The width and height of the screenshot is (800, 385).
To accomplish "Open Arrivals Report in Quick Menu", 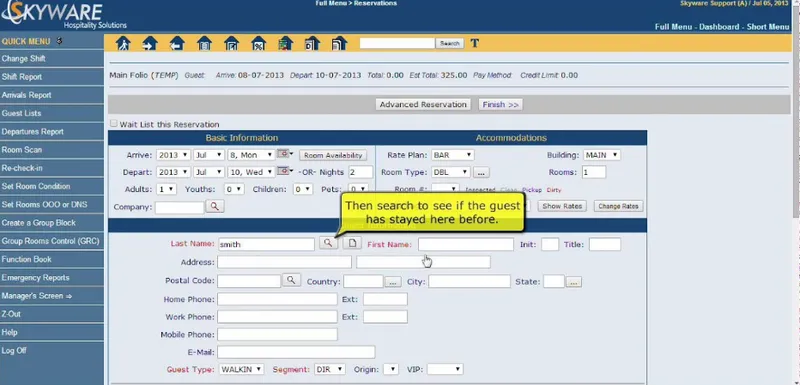I will (x=52, y=95).
